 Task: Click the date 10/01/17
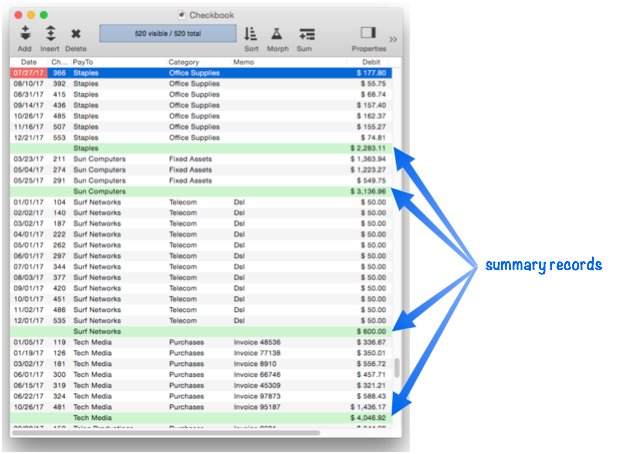pyautogui.click(x=29, y=299)
